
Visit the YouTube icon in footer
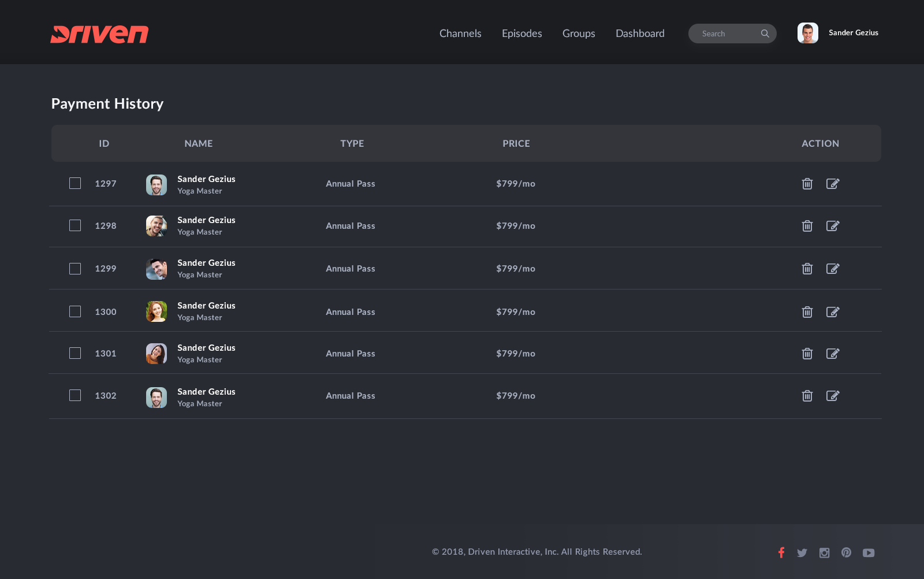point(869,553)
